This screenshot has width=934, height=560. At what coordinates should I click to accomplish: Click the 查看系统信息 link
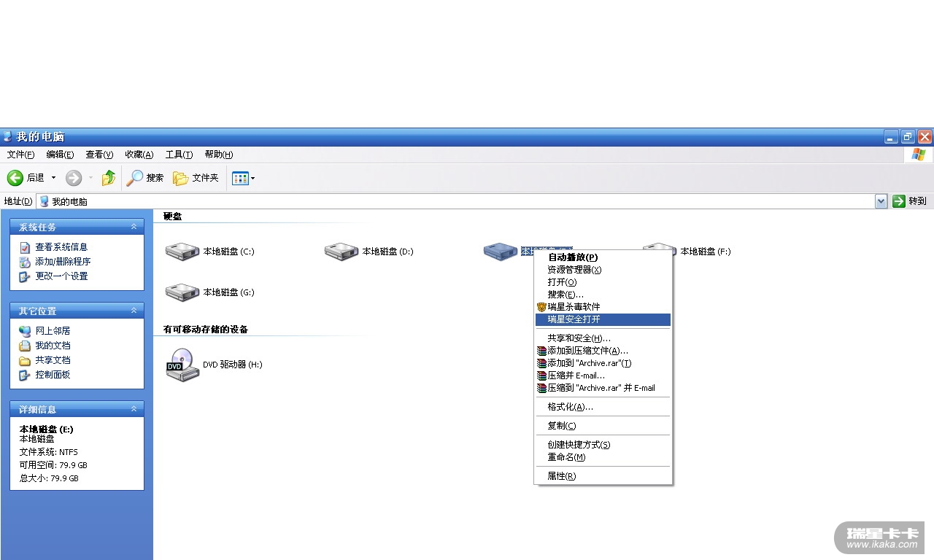coord(61,247)
